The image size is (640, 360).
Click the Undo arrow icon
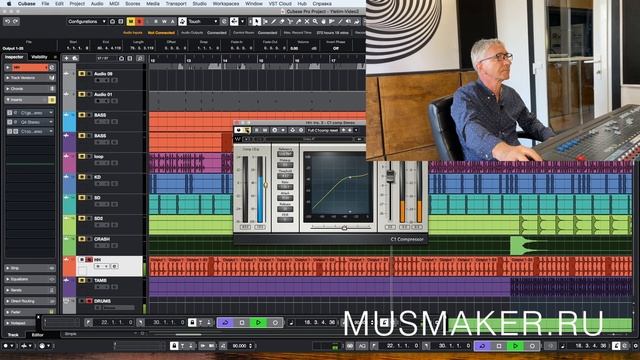coord(7,21)
